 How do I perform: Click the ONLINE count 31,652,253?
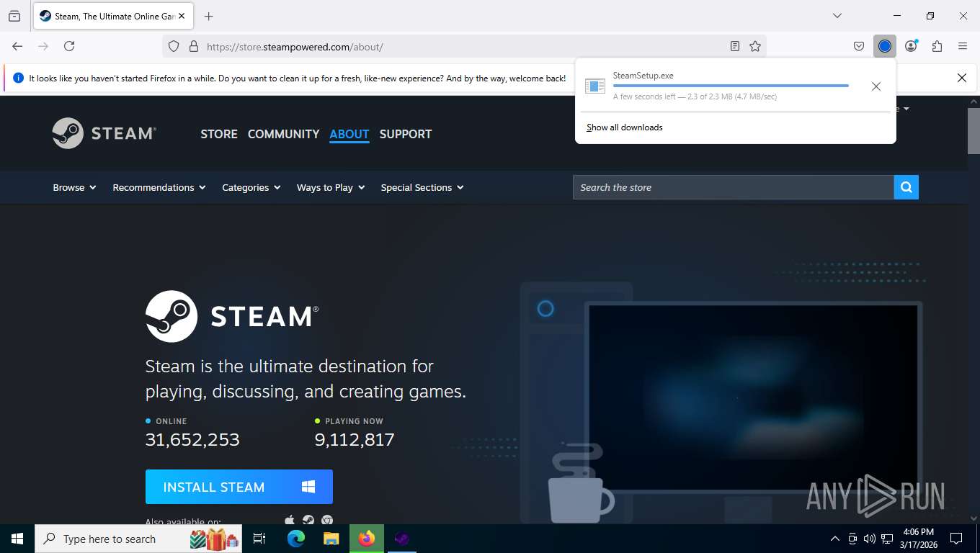click(x=192, y=439)
